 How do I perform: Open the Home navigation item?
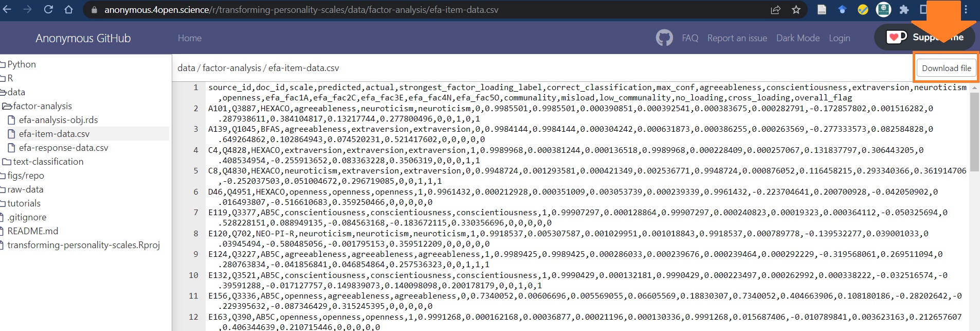point(189,38)
